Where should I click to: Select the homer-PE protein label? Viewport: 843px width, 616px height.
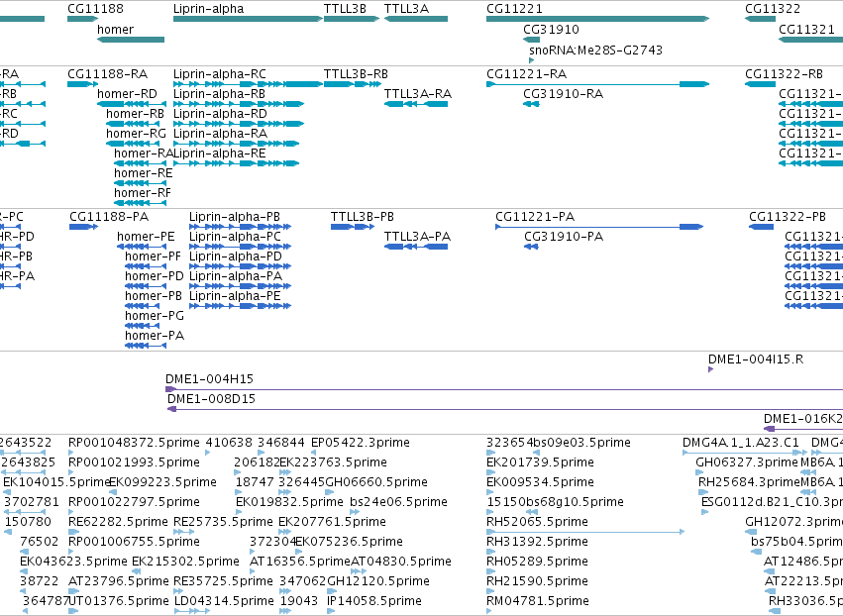146,237
